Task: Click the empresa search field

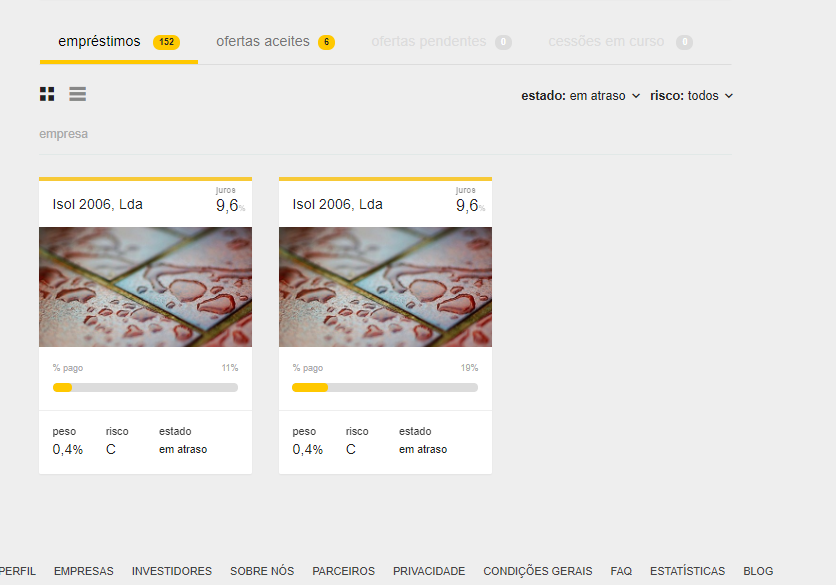Action: pyautogui.click(x=385, y=134)
